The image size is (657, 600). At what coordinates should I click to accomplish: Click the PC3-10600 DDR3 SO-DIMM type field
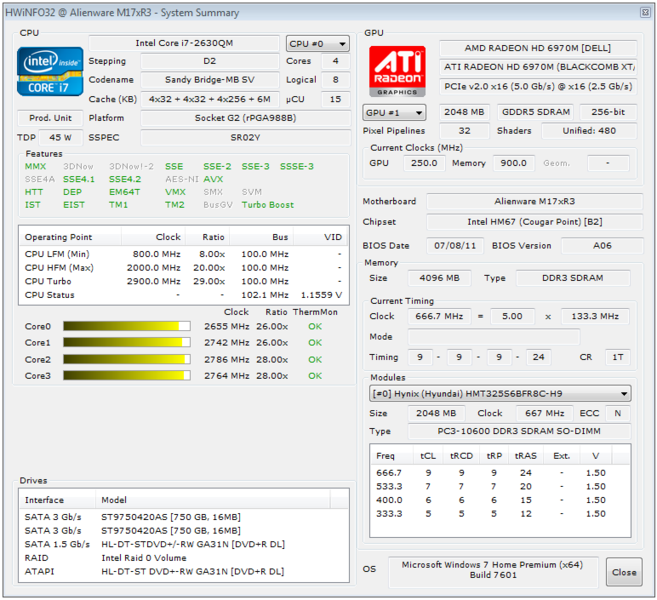tap(519, 431)
